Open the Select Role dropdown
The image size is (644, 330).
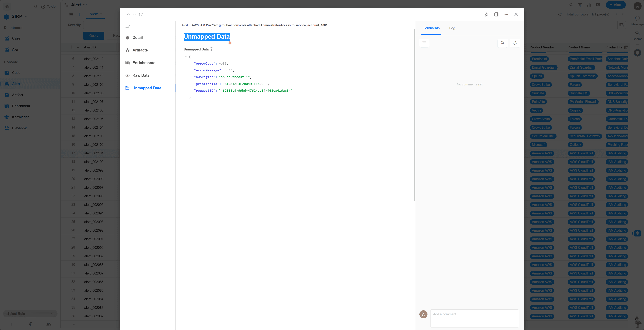pos(30,314)
